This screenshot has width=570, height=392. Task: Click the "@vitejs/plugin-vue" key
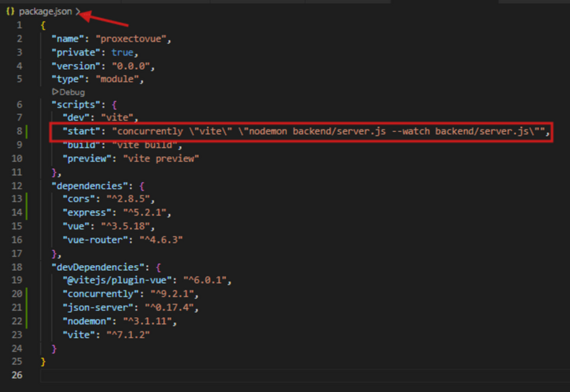point(117,280)
